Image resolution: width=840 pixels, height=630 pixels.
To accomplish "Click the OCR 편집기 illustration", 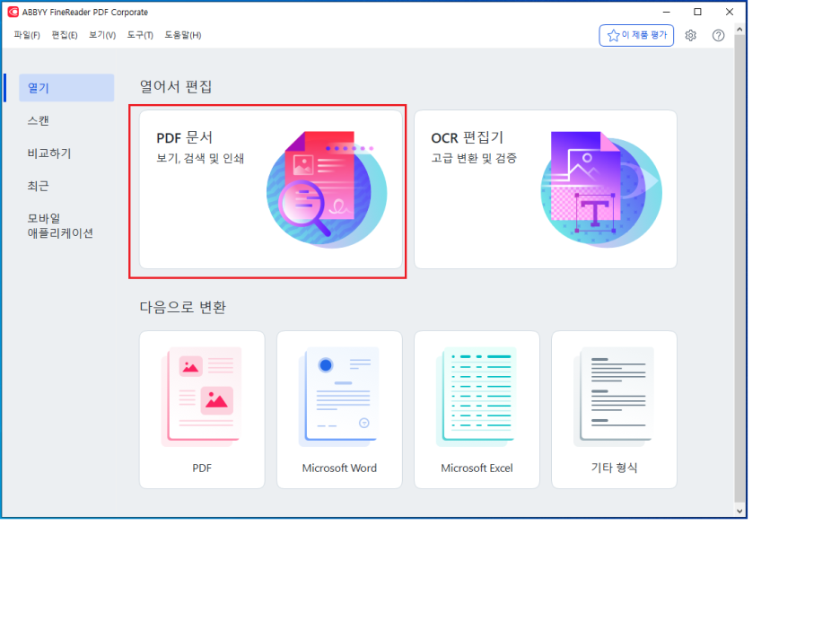I will point(601,189).
